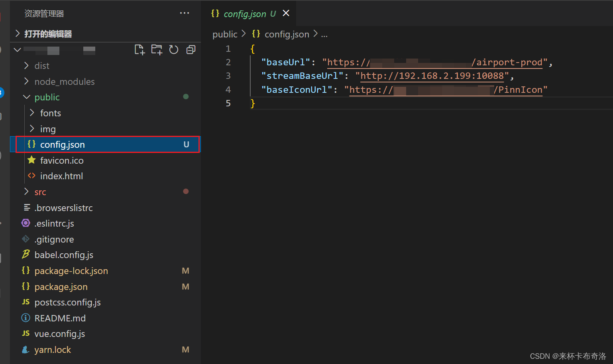This screenshot has width=613, height=364.
Task: Click the ESLint icon beside .eslintrc.js
Action: point(26,223)
